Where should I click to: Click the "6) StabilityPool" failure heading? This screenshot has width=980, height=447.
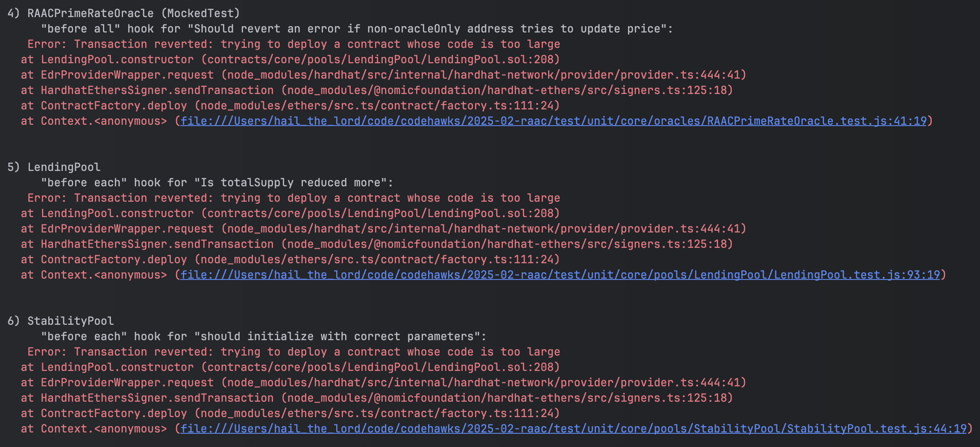point(61,321)
